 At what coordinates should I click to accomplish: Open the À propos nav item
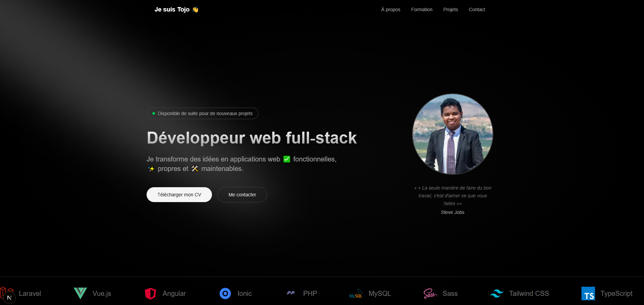pyautogui.click(x=391, y=9)
